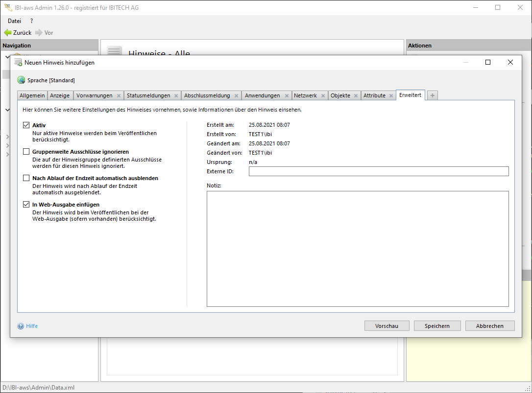
Task: Click the Speichern button
Action: [x=437, y=326]
